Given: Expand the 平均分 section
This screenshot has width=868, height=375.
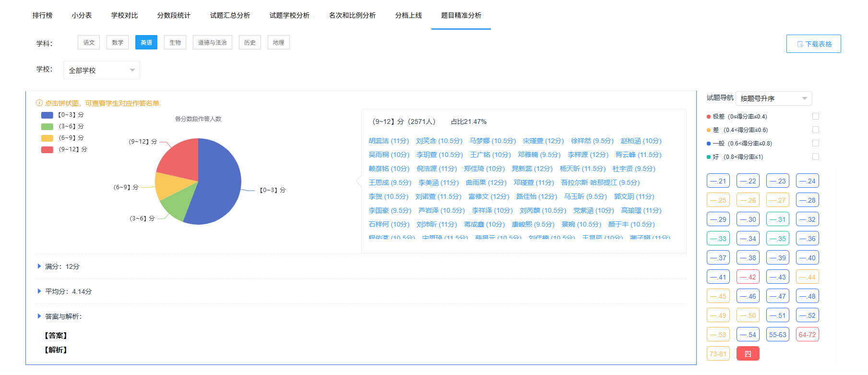Looking at the screenshot, I should [39, 291].
